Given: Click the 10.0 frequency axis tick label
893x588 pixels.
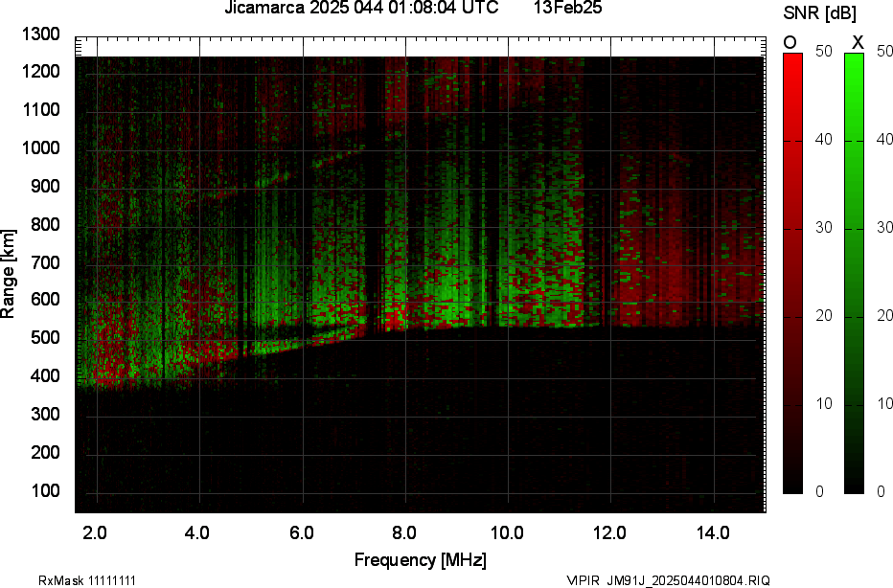Looking at the screenshot, I should click(x=507, y=533).
